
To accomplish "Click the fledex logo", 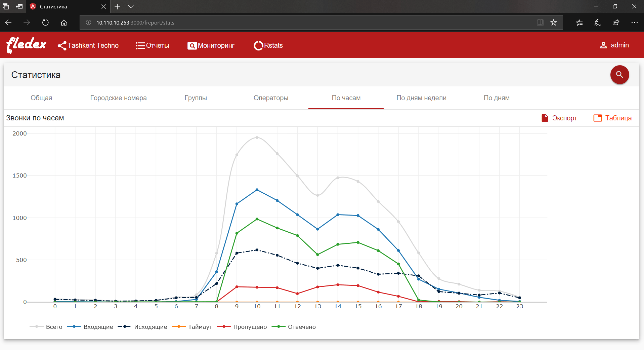I will (x=26, y=45).
